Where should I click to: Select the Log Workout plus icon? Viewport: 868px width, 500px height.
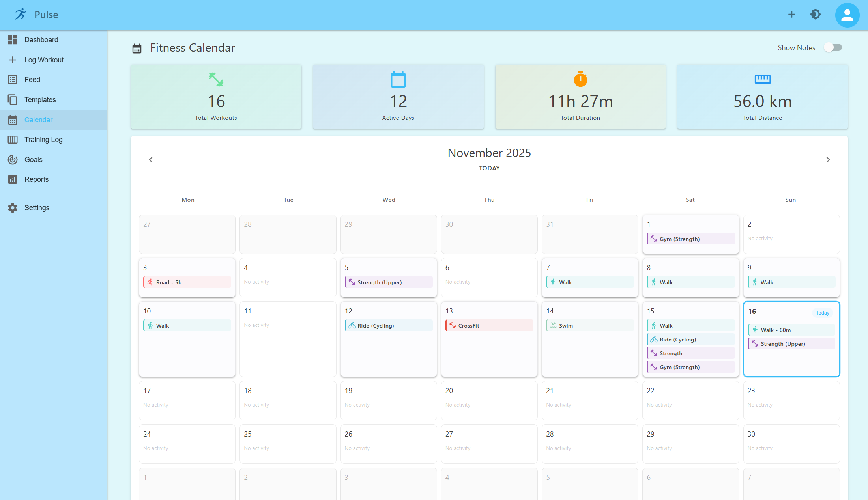(x=12, y=60)
